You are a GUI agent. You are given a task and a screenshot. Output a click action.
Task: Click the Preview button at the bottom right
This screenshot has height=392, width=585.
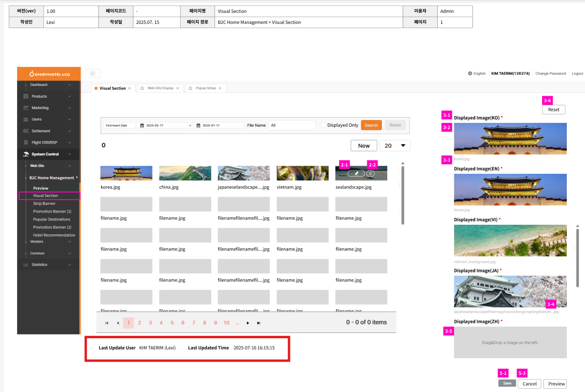click(556, 384)
